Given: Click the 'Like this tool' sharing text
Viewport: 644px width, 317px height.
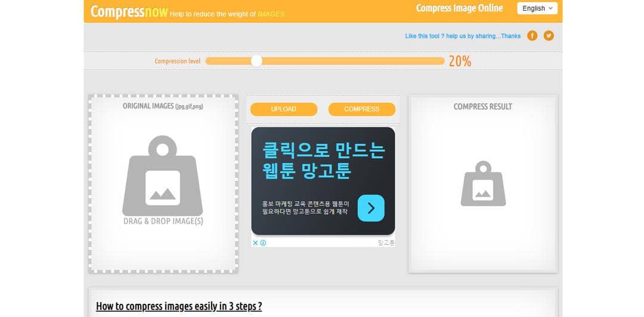Looking at the screenshot, I should [x=463, y=36].
